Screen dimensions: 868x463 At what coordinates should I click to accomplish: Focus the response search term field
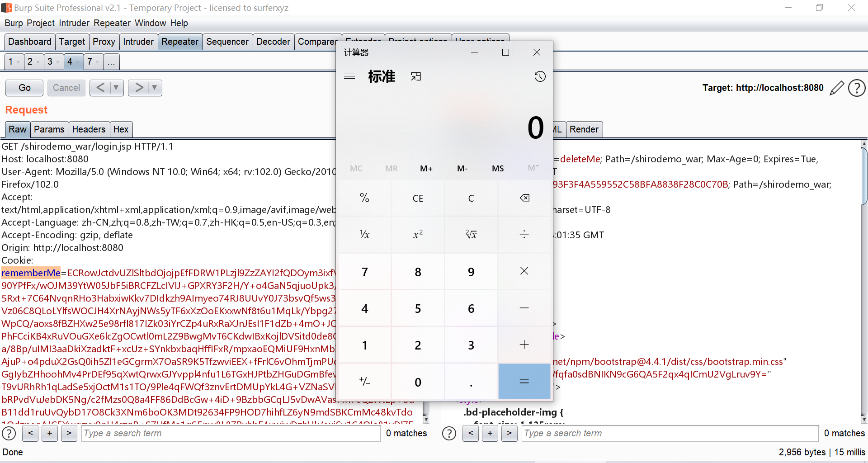coord(670,433)
